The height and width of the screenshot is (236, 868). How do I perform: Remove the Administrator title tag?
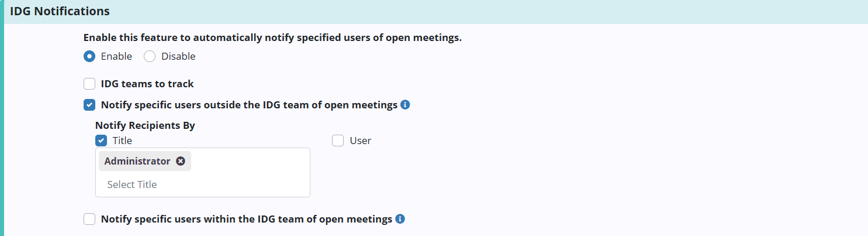(x=181, y=161)
